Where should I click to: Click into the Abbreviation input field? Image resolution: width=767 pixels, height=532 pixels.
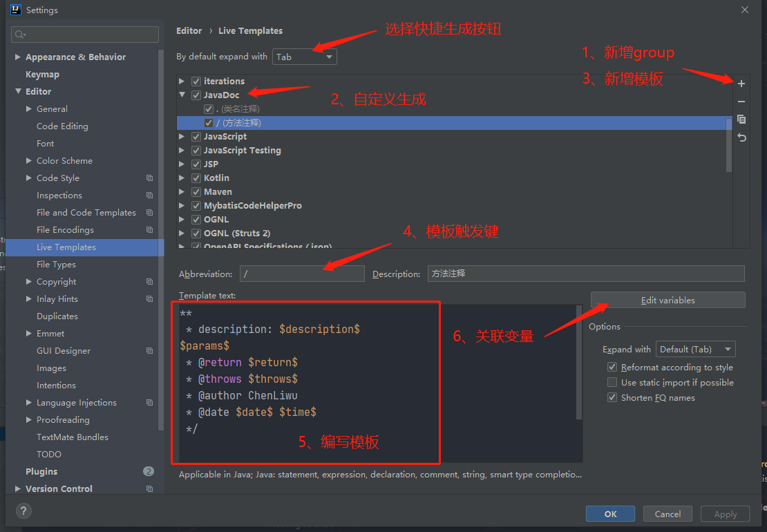coord(302,274)
